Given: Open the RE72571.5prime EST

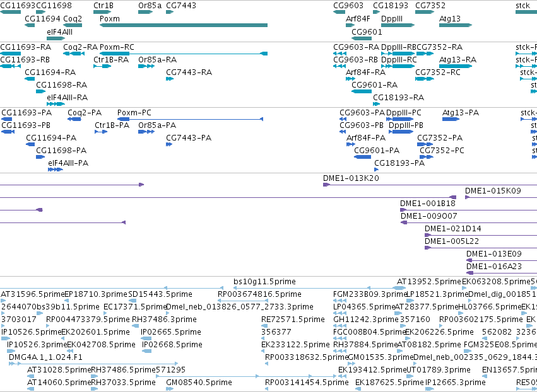Looking at the screenshot, I should (x=264, y=326).
